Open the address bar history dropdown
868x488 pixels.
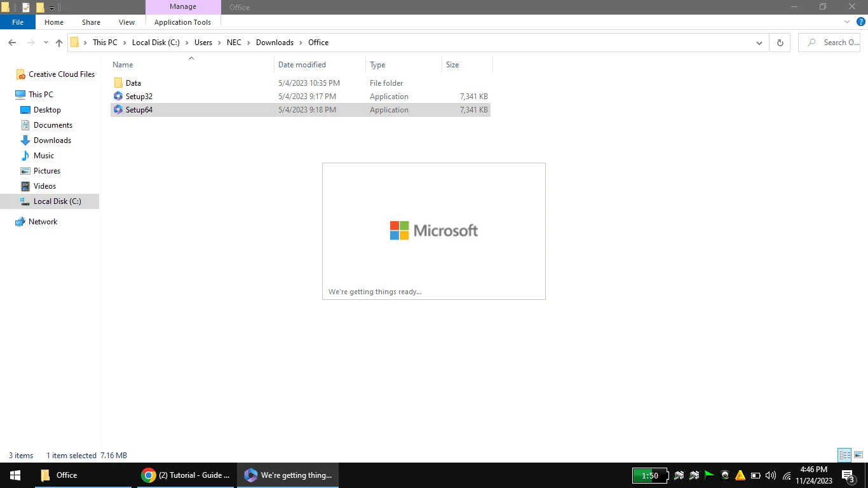[x=759, y=43]
